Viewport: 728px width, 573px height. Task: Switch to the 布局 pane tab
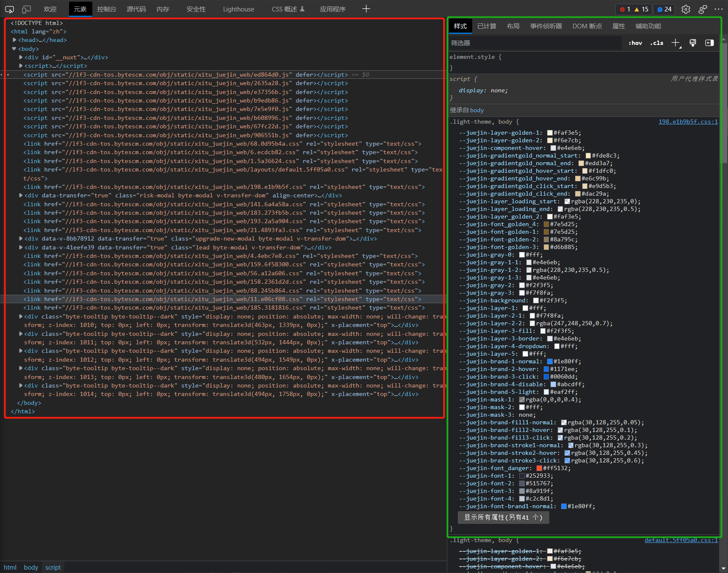(x=513, y=26)
